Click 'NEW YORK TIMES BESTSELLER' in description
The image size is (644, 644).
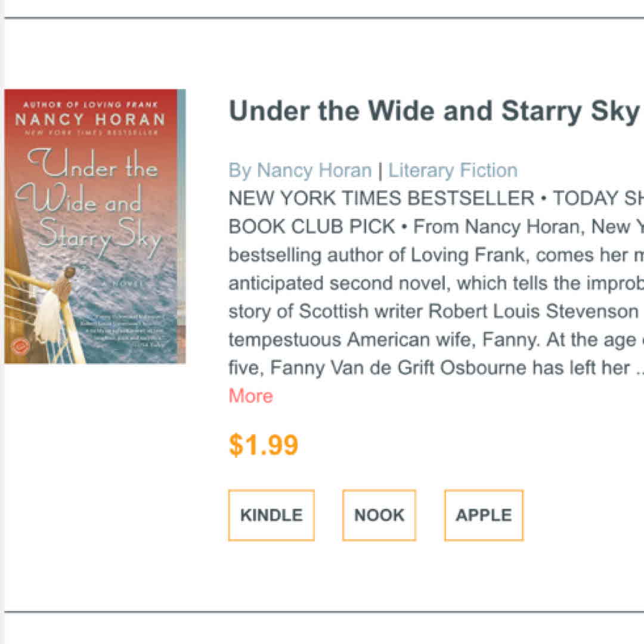click(x=382, y=199)
